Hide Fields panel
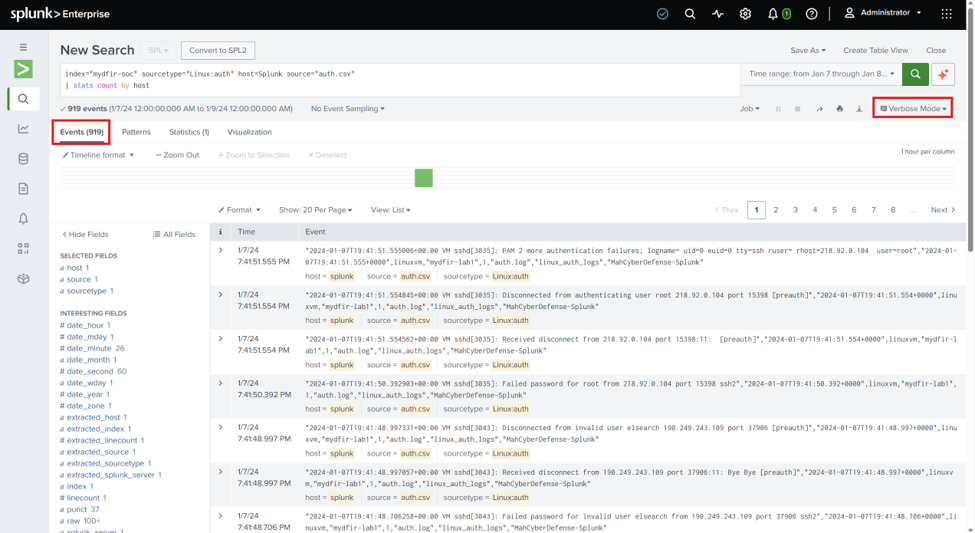Image resolution: width=975 pixels, height=533 pixels. tap(85, 234)
